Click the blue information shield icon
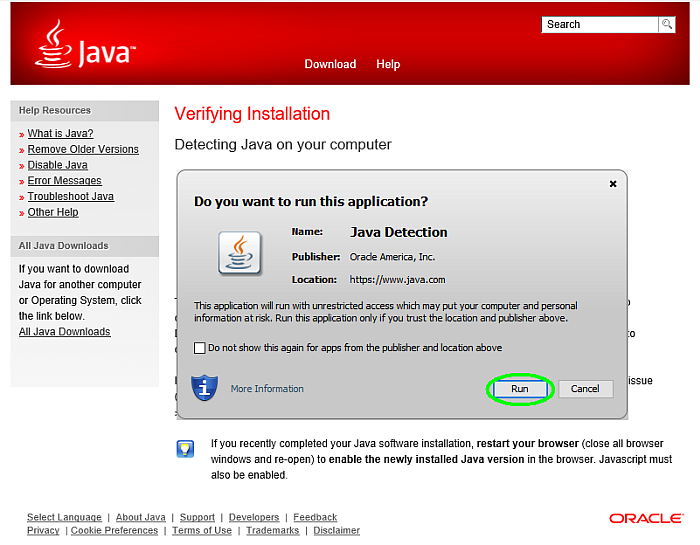 point(204,387)
